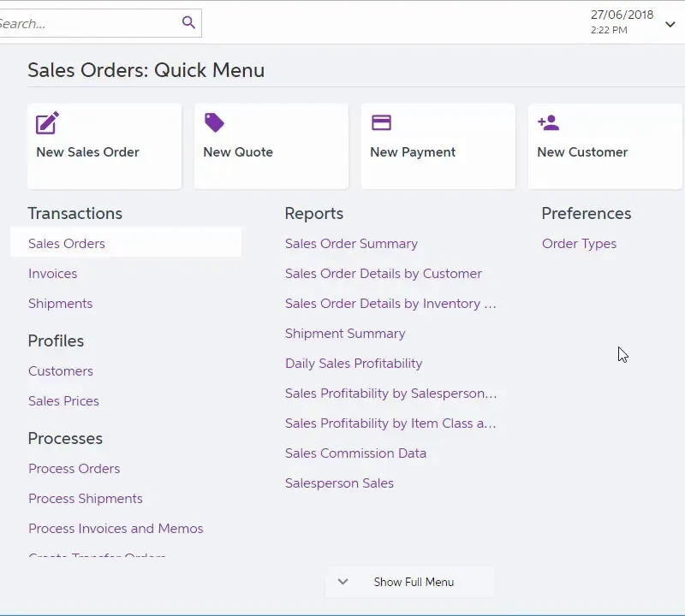This screenshot has width=685, height=616.
Task: Click the New Quote tag icon
Action: [x=214, y=122]
